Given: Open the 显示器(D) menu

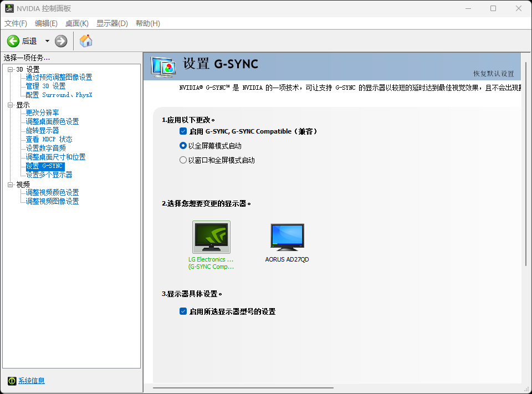Looking at the screenshot, I should [x=111, y=24].
